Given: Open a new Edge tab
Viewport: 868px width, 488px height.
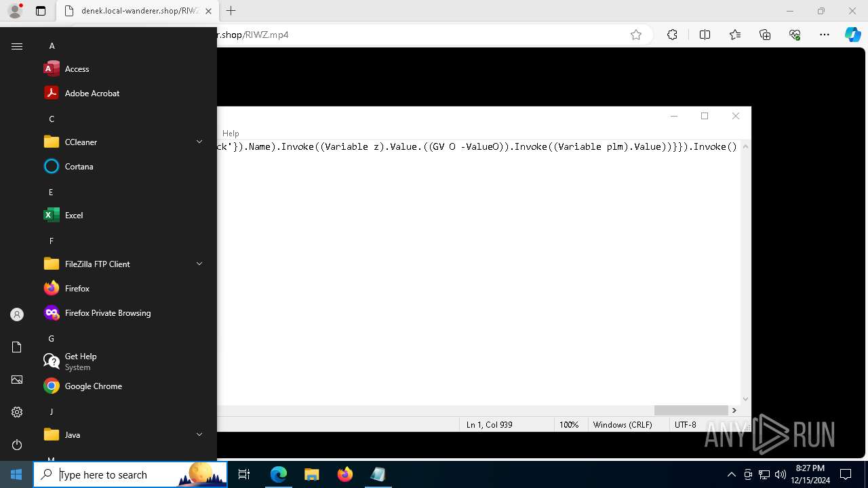Looking at the screenshot, I should tap(231, 11).
